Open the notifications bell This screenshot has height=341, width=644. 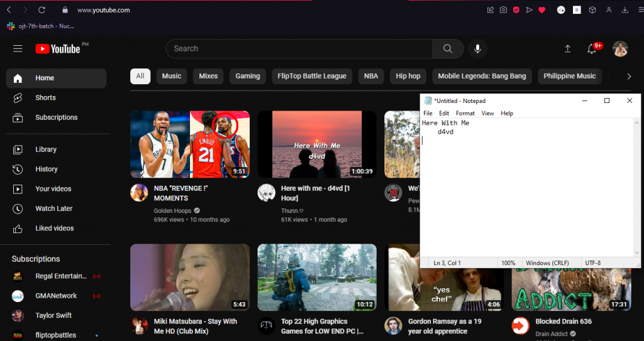[x=591, y=49]
